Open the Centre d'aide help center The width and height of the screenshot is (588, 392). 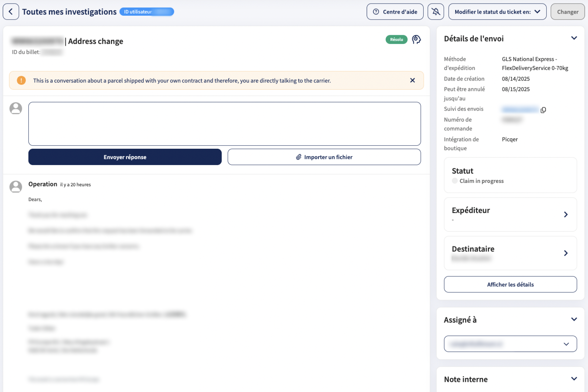click(x=395, y=12)
